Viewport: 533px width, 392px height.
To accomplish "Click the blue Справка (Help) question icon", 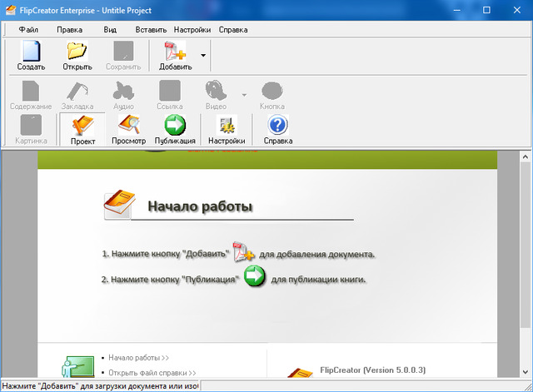I will 277,127.
